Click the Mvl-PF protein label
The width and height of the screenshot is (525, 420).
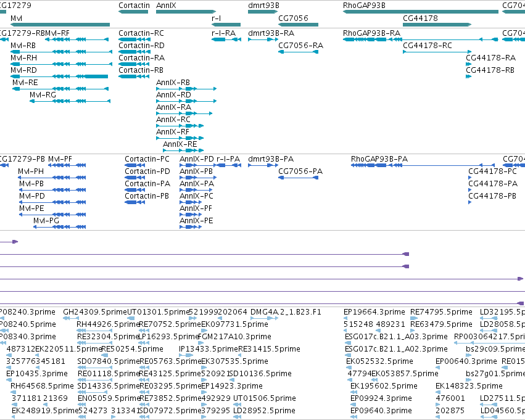pos(60,159)
